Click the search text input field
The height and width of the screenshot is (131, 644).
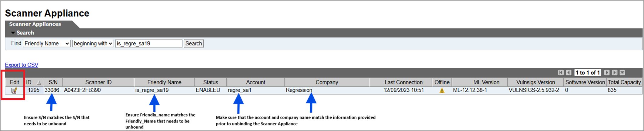pos(149,44)
